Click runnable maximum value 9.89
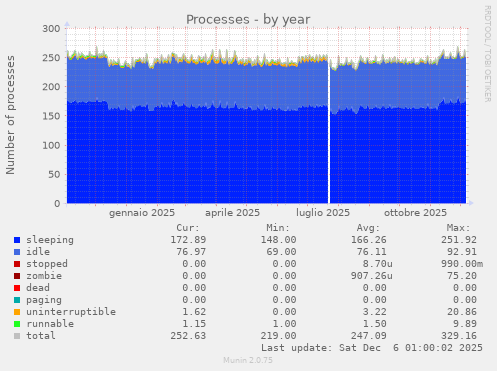The height and width of the screenshot is (371, 497). click(x=465, y=324)
